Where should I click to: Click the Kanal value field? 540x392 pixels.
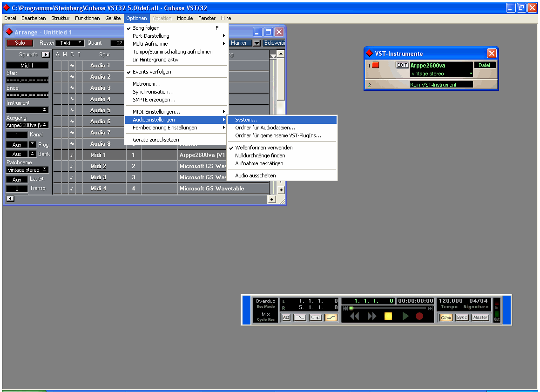pyautogui.click(x=17, y=135)
